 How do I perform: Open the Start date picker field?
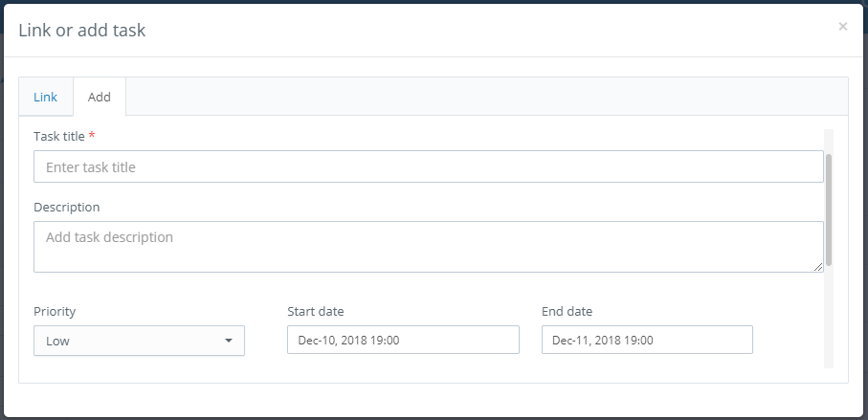[403, 340]
